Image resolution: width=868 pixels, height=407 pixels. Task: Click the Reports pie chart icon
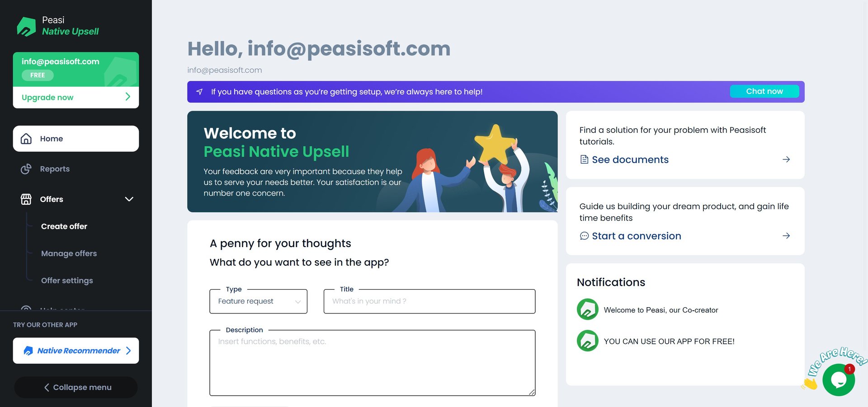(x=26, y=169)
